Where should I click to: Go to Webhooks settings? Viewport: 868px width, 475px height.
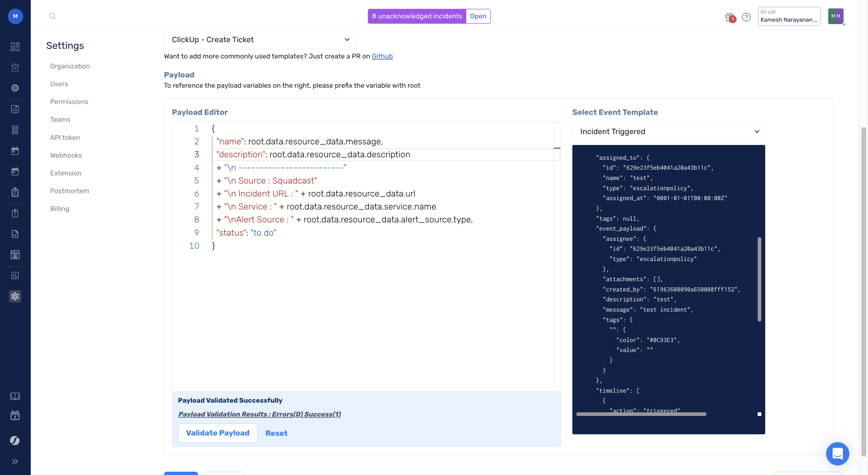click(66, 155)
